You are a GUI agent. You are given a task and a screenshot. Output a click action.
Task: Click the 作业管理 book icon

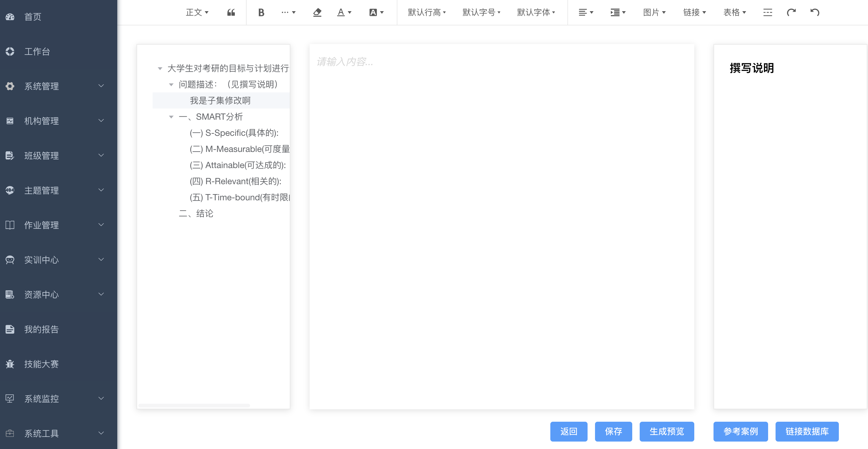[x=10, y=225]
